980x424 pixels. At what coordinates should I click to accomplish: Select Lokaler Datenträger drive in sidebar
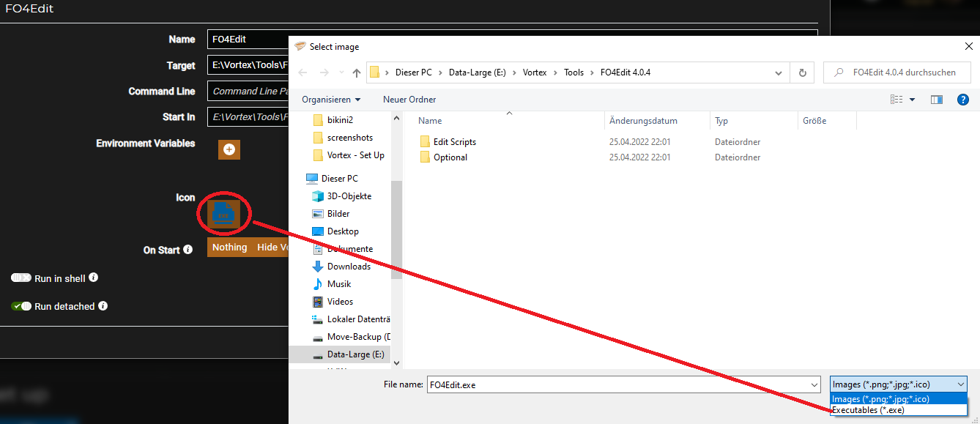pyautogui.click(x=351, y=319)
